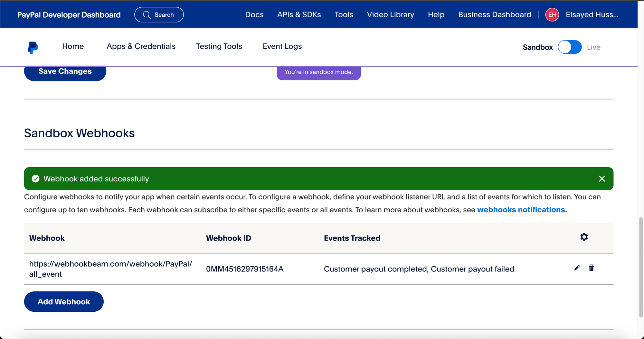
Task: Open the Tools menu
Action: pos(344,15)
